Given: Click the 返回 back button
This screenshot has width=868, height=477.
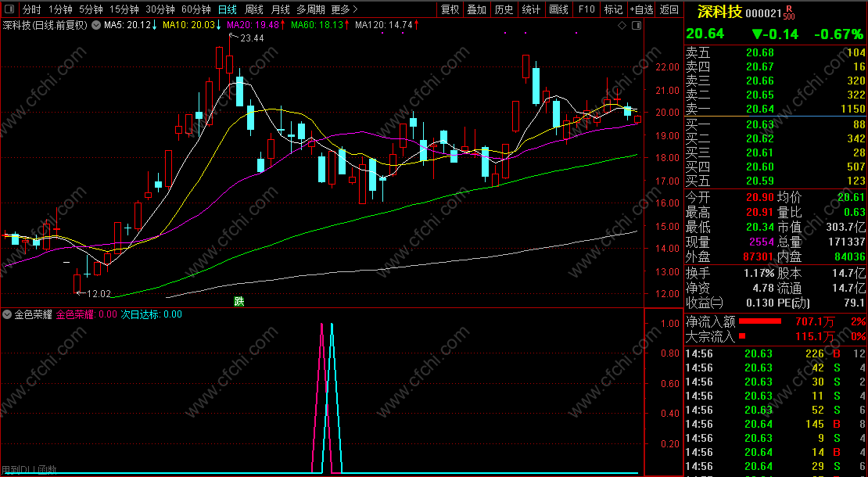Looking at the screenshot, I should (x=669, y=9).
